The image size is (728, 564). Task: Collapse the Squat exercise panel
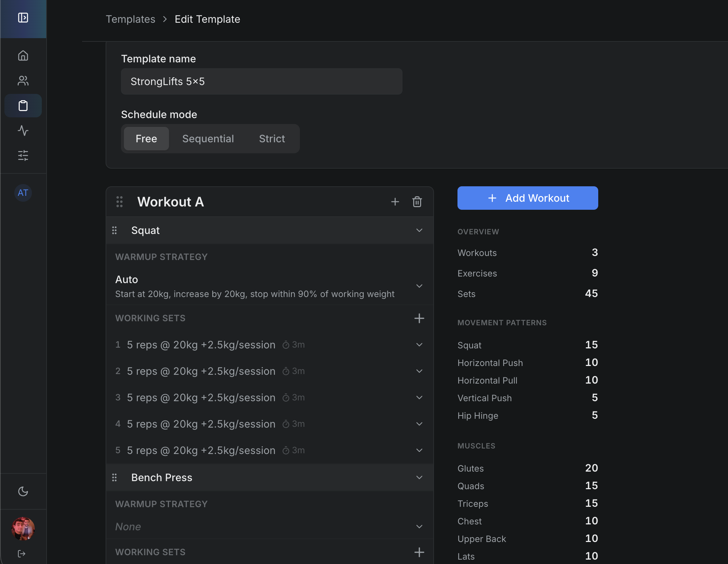click(x=419, y=230)
